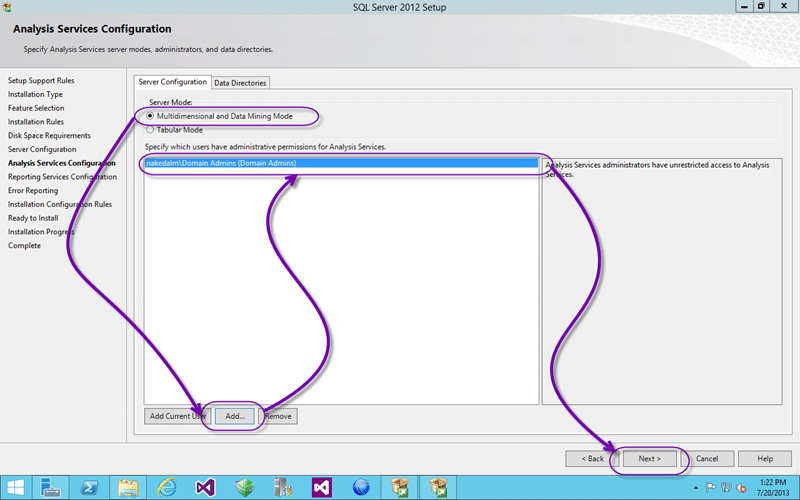Open the taskbar clock showing 1:22 PM
The image size is (800, 500).
[x=773, y=487]
